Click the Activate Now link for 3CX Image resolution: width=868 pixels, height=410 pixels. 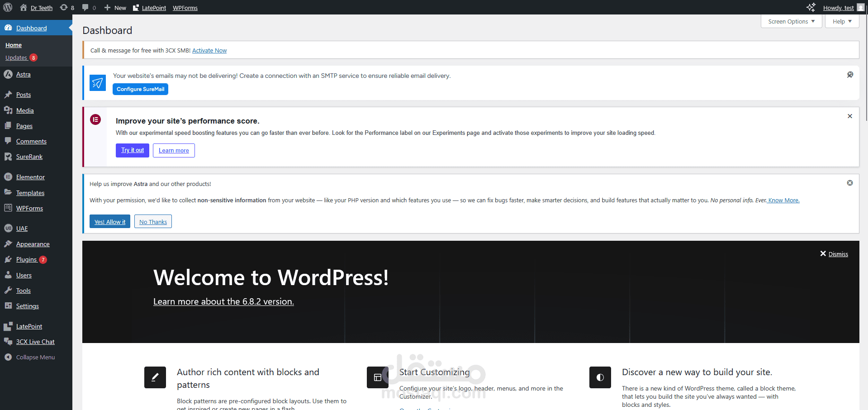click(209, 50)
